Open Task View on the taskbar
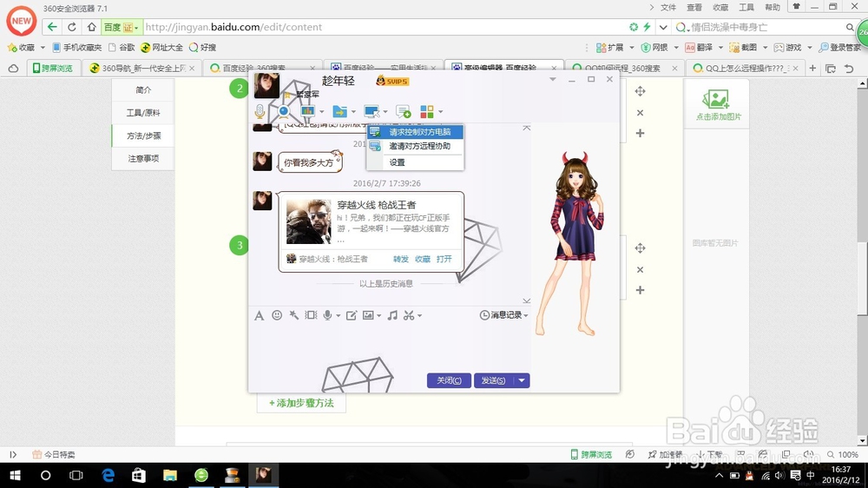Image resolution: width=868 pixels, height=488 pixels. (76, 475)
